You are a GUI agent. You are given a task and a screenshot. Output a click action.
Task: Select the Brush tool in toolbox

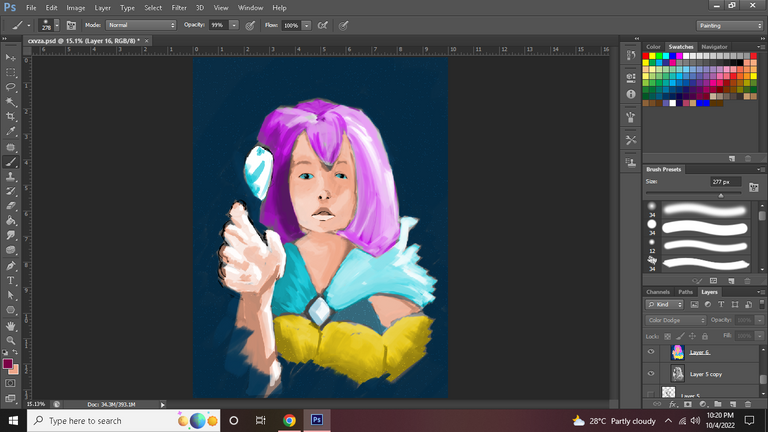pyautogui.click(x=10, y=162)
